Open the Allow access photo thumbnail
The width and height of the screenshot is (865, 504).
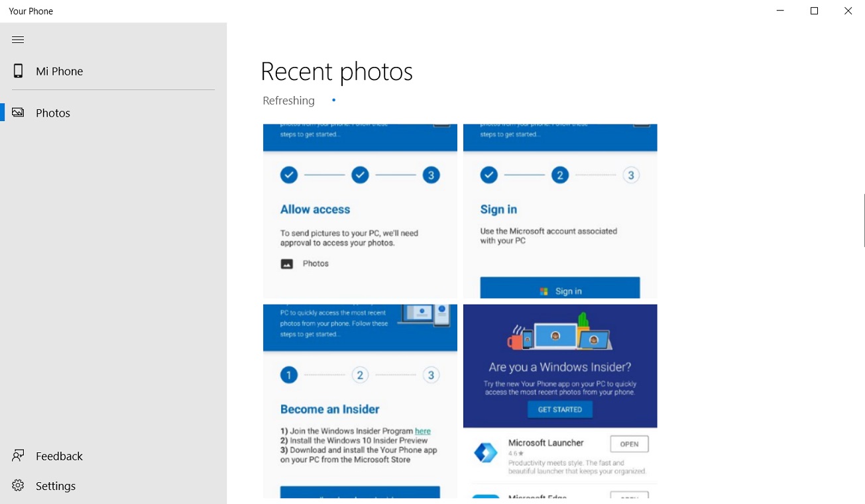(360, 212)
